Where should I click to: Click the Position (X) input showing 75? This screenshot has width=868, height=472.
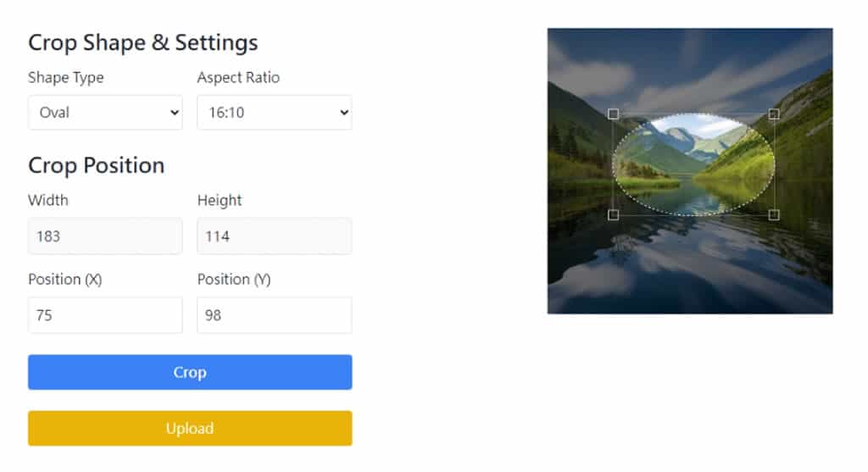pos(105,315)
